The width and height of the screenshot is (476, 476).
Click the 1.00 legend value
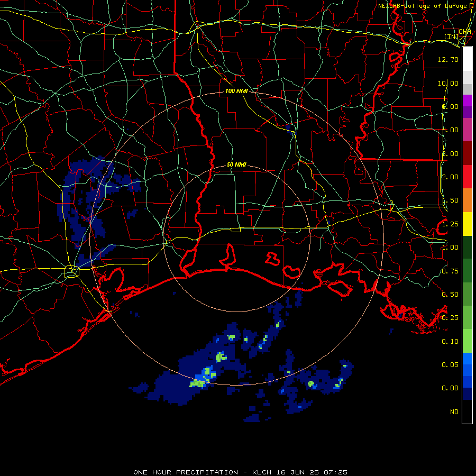450,248
